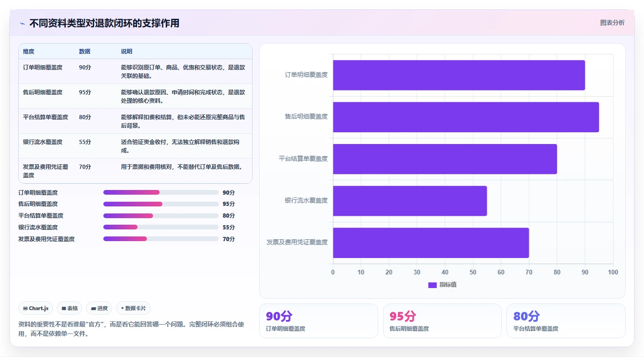Click the lightning icon beside the page title
The width and height of the screenshot is (644, 357).
(x=22, y=23)
